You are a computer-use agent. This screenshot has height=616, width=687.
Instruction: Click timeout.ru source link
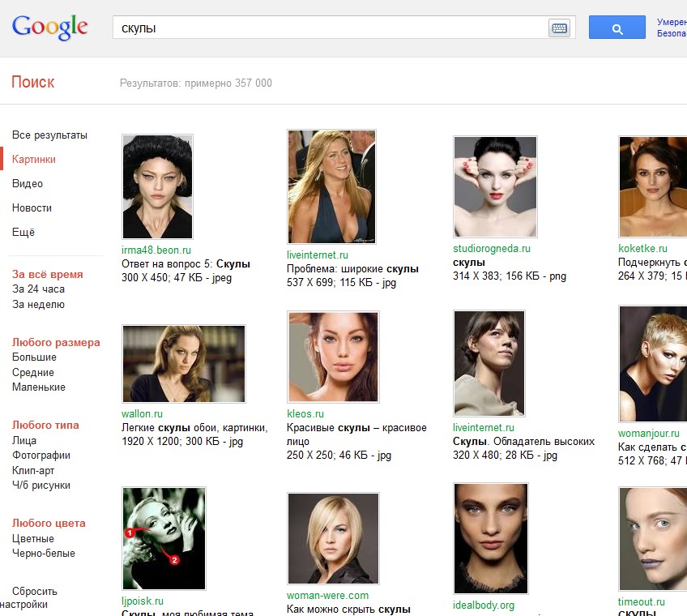point(642,602)
